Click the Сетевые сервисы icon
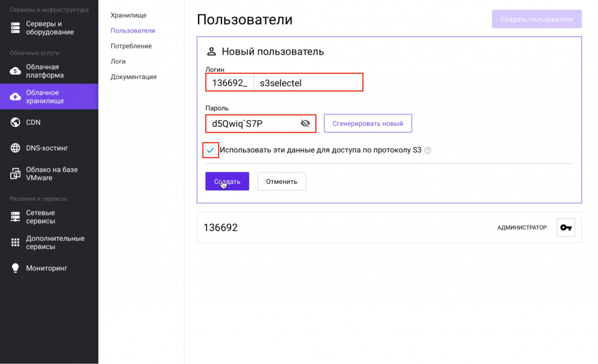This screenshot has height=364, width=598. (x=15, y=217)
